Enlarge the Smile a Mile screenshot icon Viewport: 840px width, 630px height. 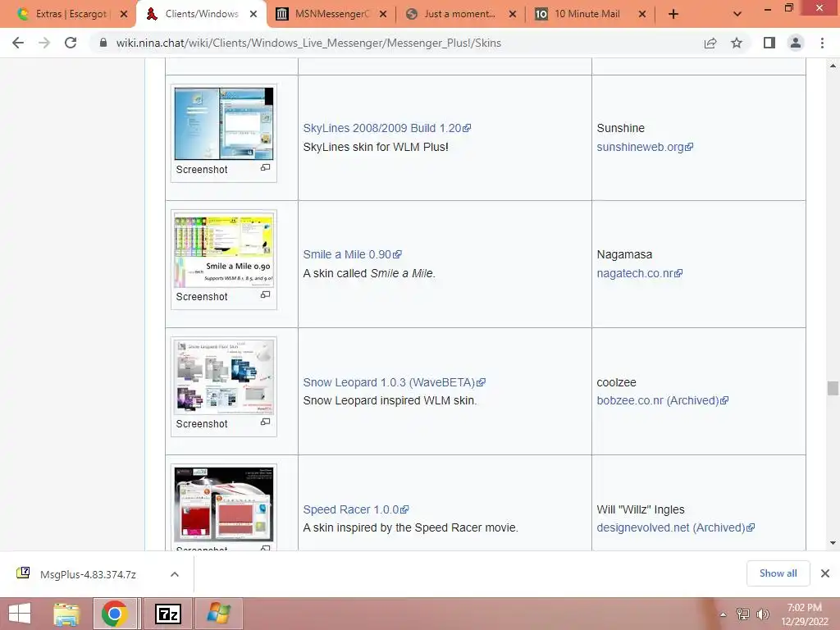[x=265, y=294]
